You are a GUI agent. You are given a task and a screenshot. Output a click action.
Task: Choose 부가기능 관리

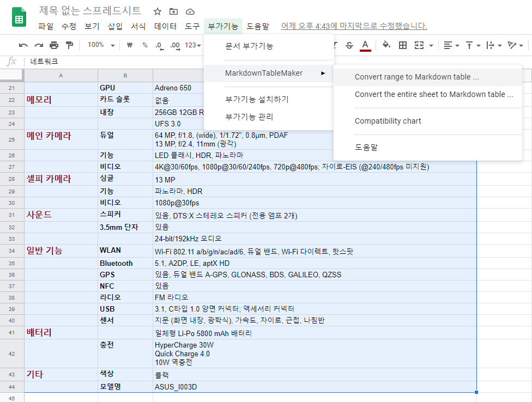(x=269, y=117)
